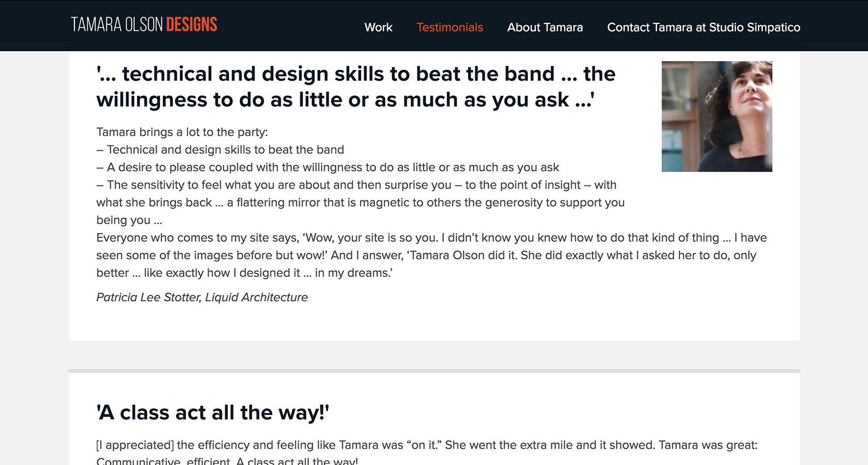Click the line starting 'The sensitivity to feel'
Screen dimensions: 868x465
point(361,203)
